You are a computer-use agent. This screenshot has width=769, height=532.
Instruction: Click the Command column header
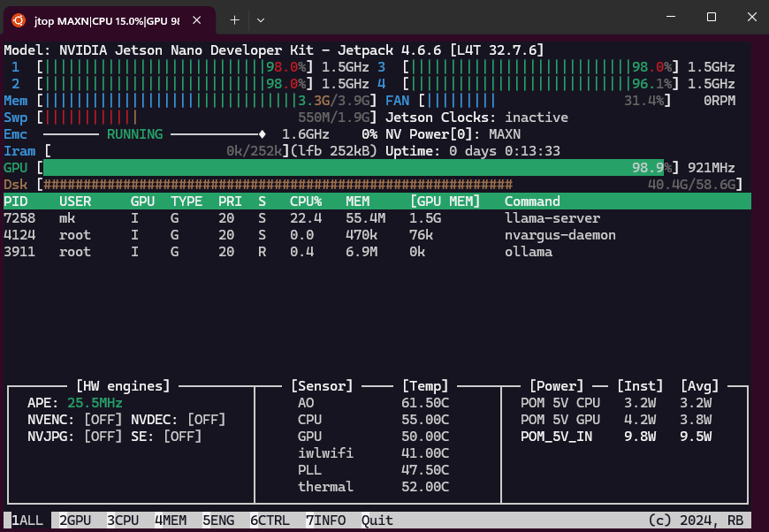click(532, 201)
